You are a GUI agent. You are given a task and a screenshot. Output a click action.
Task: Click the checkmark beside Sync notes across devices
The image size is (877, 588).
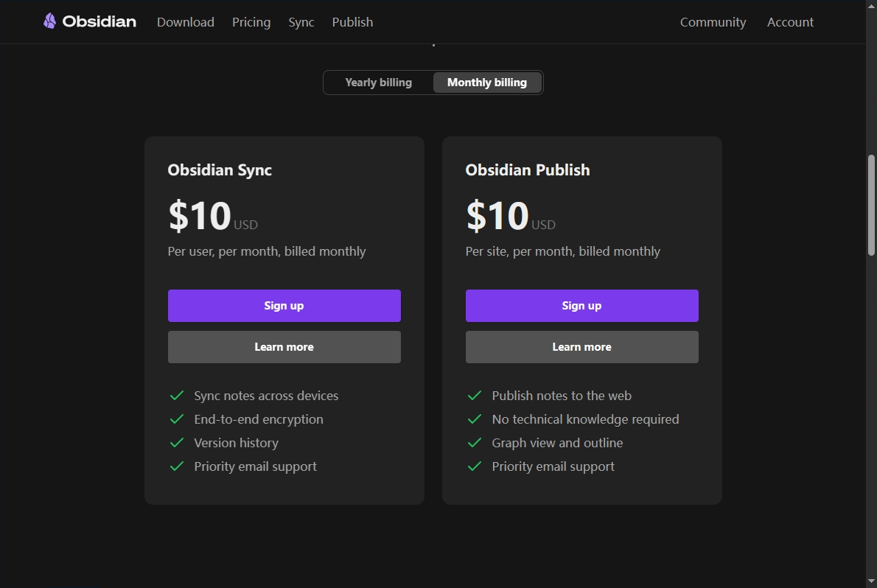[x=177, y=396]
